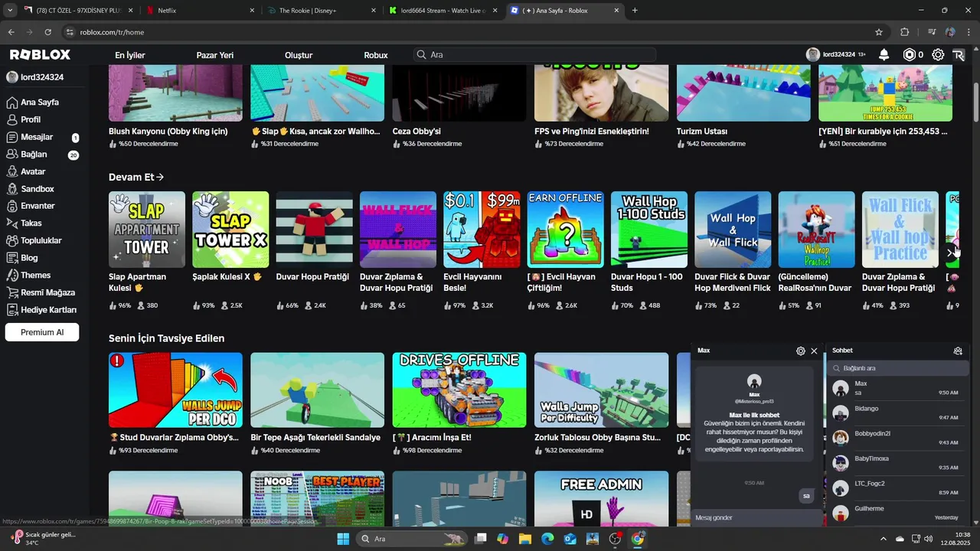Open the tab search dropdown in Chrome

pos(10,11)
